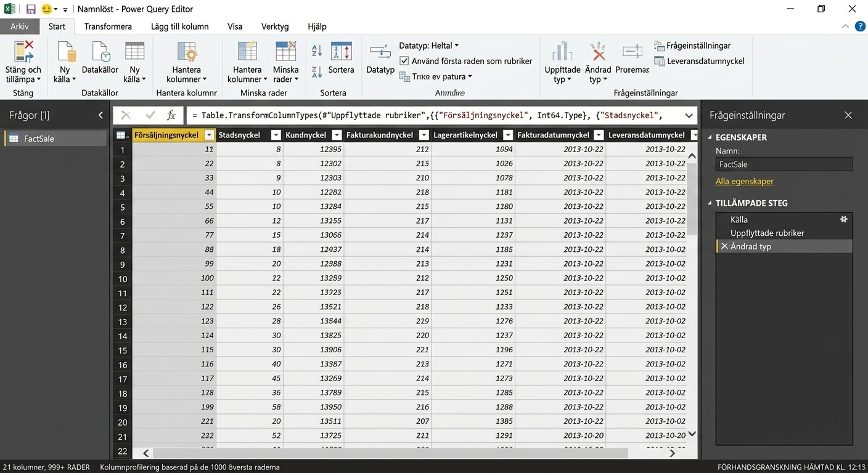Click the table corner select icon
This screenshot has height=473, width=868.
tap(122, 135)
